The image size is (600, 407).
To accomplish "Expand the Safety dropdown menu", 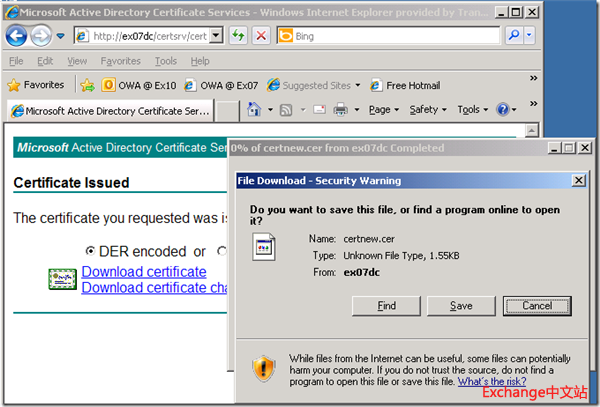I will tap(427, 109).
